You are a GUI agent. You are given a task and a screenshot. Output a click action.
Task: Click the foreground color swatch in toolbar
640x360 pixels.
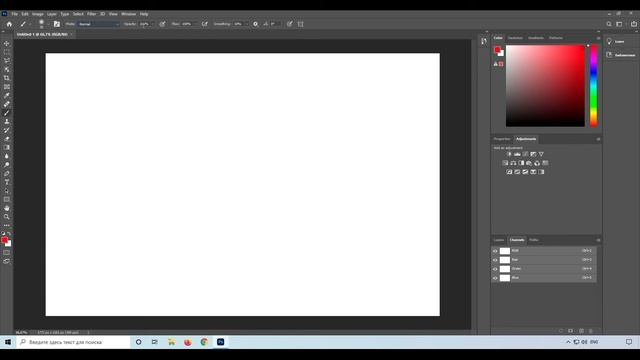point(4,240)
